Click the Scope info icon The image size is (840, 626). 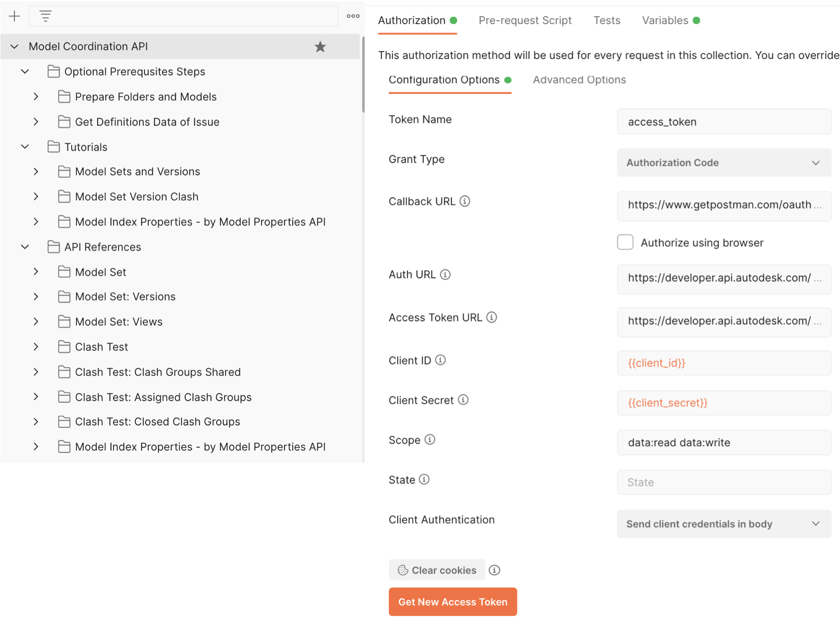(x=430, y=440)
